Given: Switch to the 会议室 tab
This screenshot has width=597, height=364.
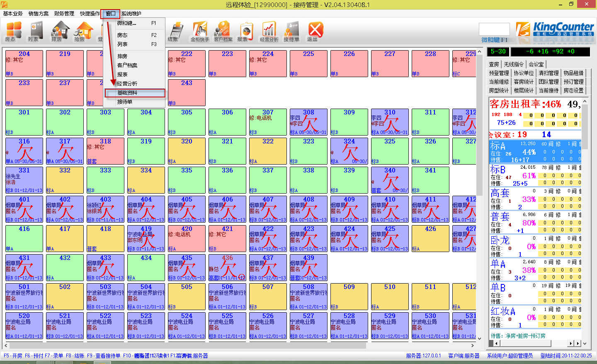Looking at the screenshot, I should click(536, 64).
